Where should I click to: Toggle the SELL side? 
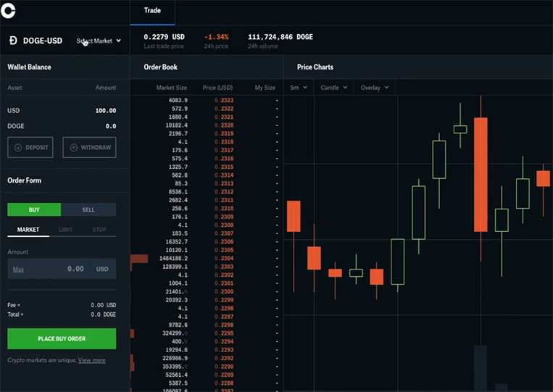tap(88, 209)
